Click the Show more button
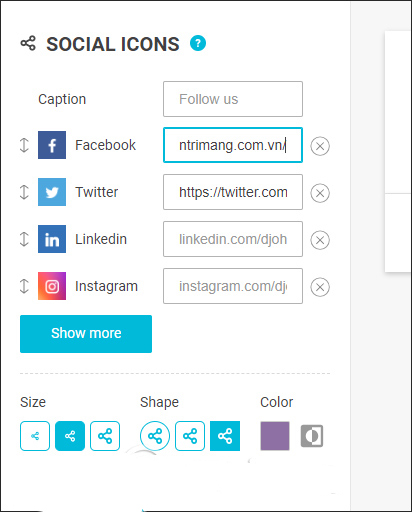Screen dimensions: 412x512 pyautogui.click(x=86, y=334)
